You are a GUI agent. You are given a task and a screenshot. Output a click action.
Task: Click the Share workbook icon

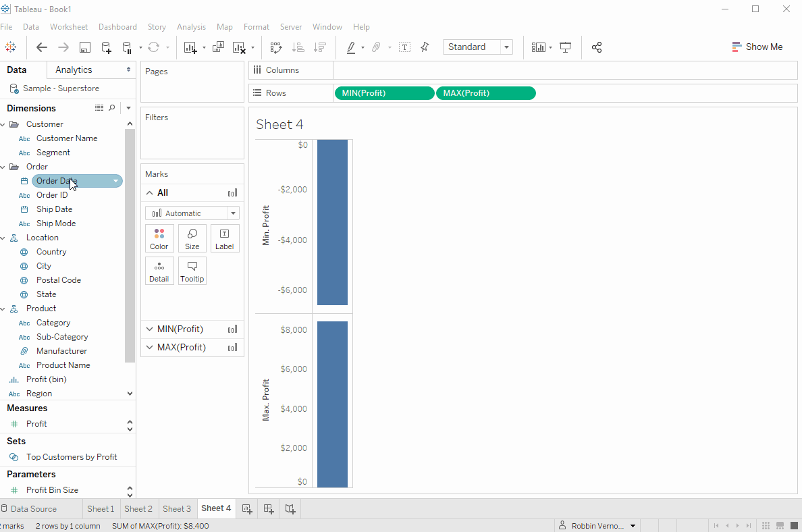pos(597,47)
